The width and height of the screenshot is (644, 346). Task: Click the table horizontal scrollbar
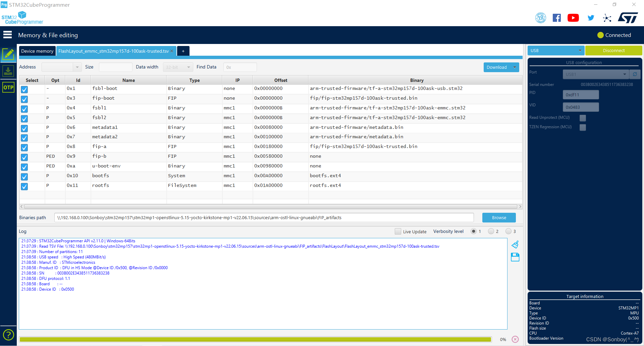pyautogui.click(x=270, y=206)
